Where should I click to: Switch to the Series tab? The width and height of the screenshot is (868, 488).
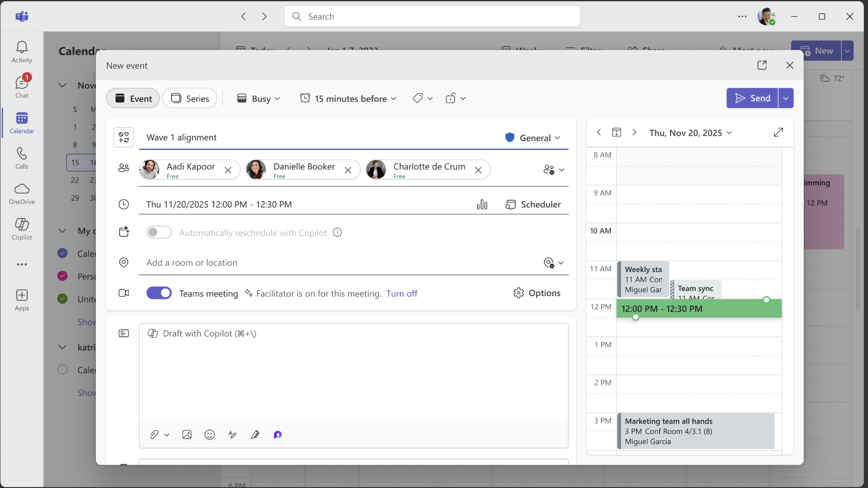pyautogui.click(x=190, y=98)
